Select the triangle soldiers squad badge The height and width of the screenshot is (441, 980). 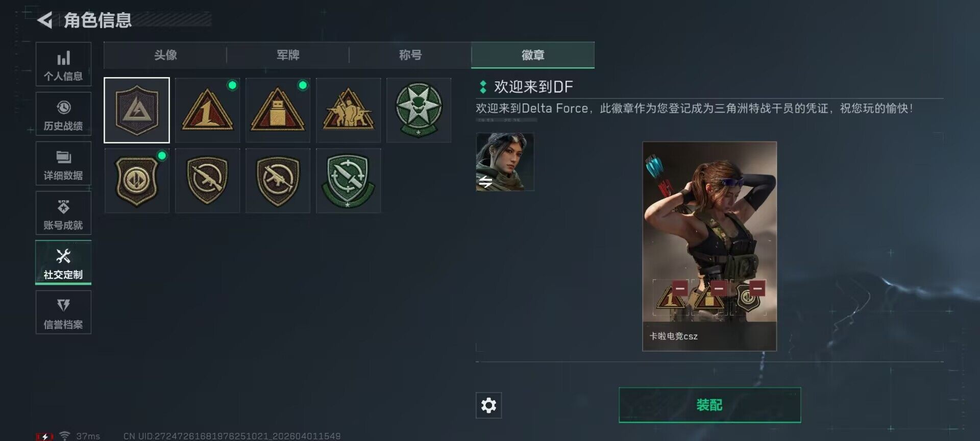click(348, 110)
